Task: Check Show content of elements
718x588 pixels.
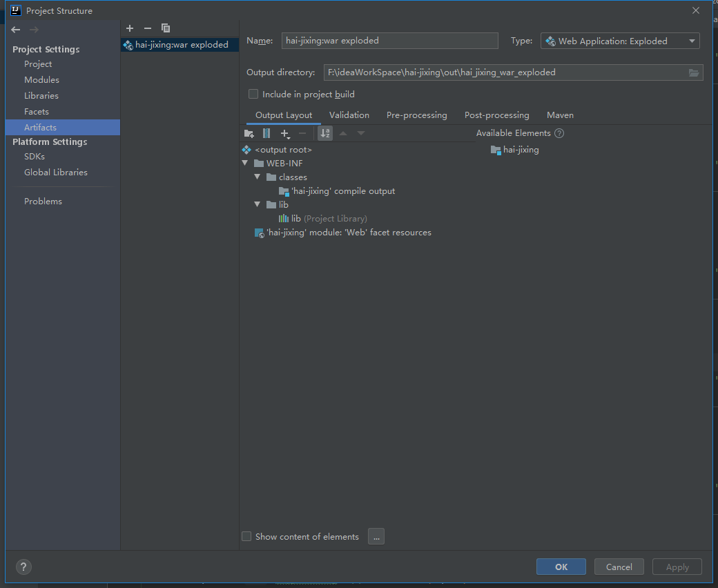Action: 246,536
